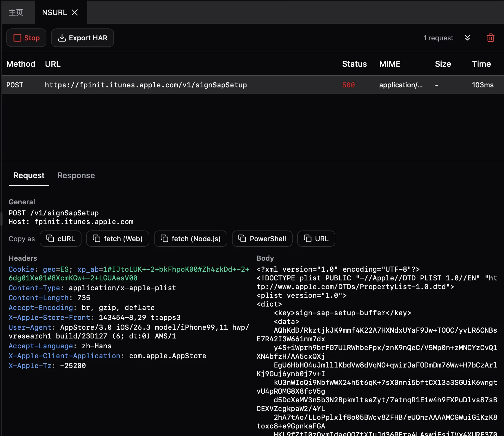Copy request as cURL
This screenshot has height=436, width=504.
[61, 239]
